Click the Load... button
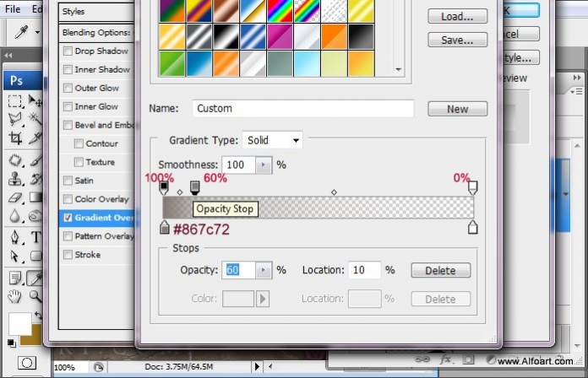This screenshot has width=588, height=378. 458,17
